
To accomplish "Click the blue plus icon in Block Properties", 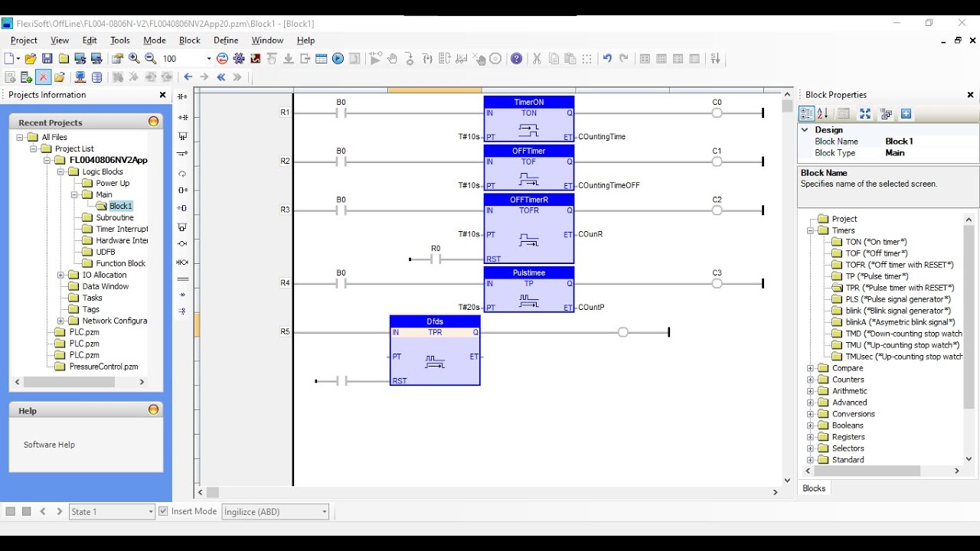I will [x=906, y=114].
